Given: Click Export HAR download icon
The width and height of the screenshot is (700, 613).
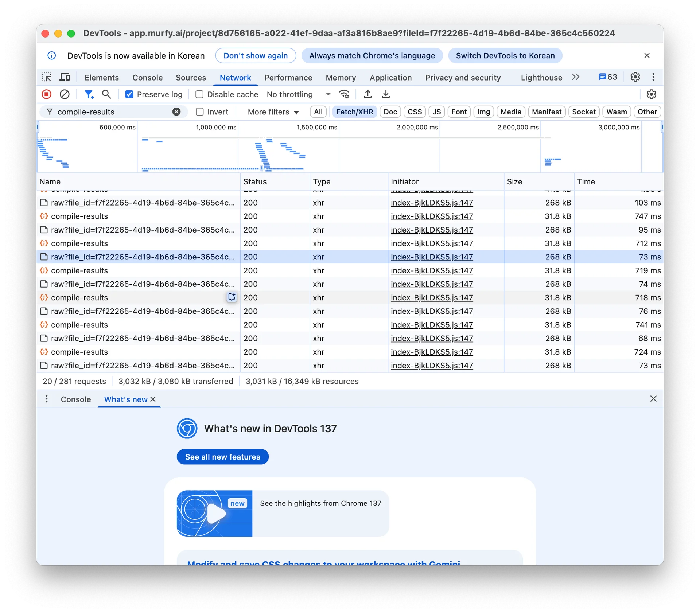Looking at the screenshot, I should pyautogui.click(x=386, y=94).
